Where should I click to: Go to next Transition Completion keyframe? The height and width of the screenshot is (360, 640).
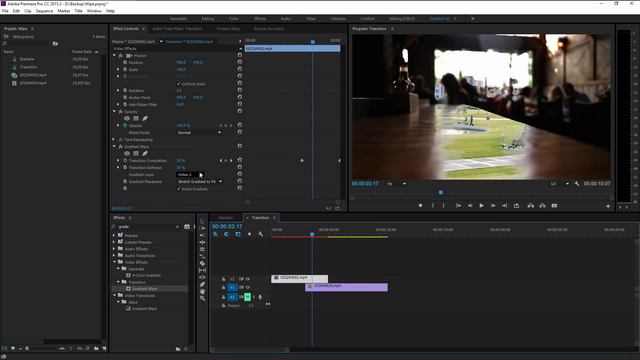(x=231, y=160)
